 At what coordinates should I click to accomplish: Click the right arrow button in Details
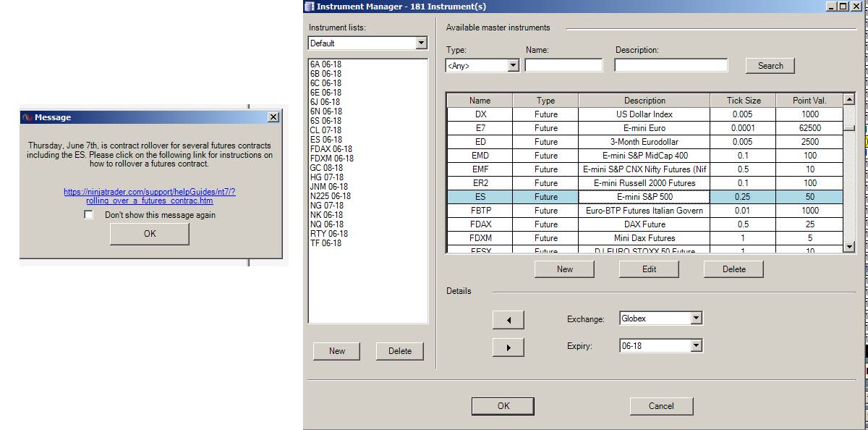coord(508,347)
